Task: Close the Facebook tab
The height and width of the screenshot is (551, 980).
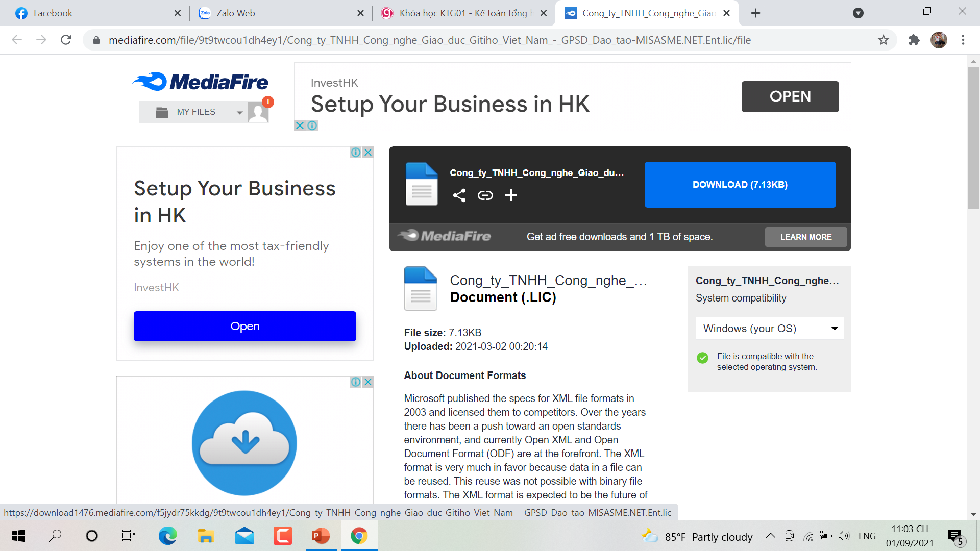Action: (x=177, y=13)
